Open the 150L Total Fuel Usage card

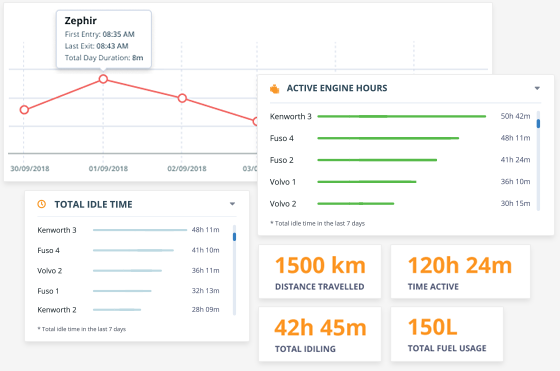click(447, 334)
